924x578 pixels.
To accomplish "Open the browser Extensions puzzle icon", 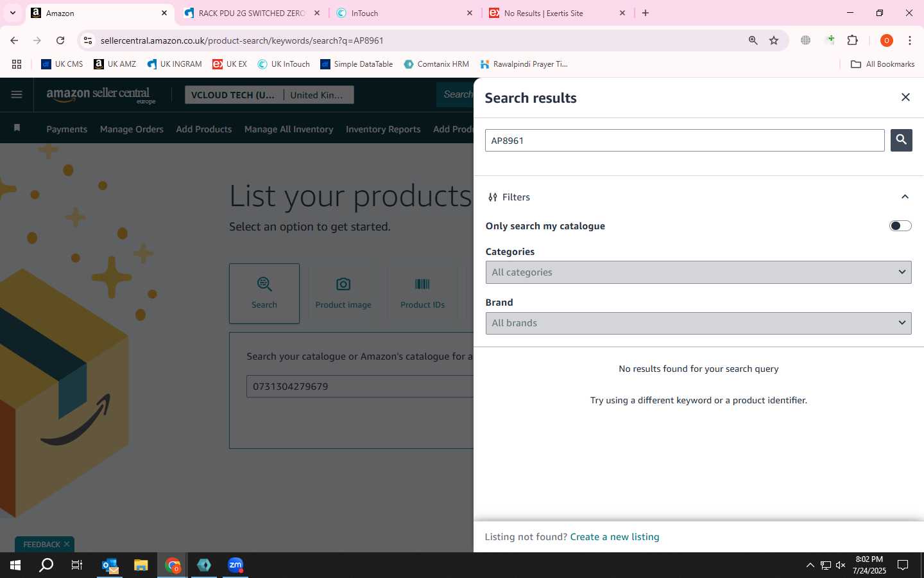I will [x=852, y=40].
